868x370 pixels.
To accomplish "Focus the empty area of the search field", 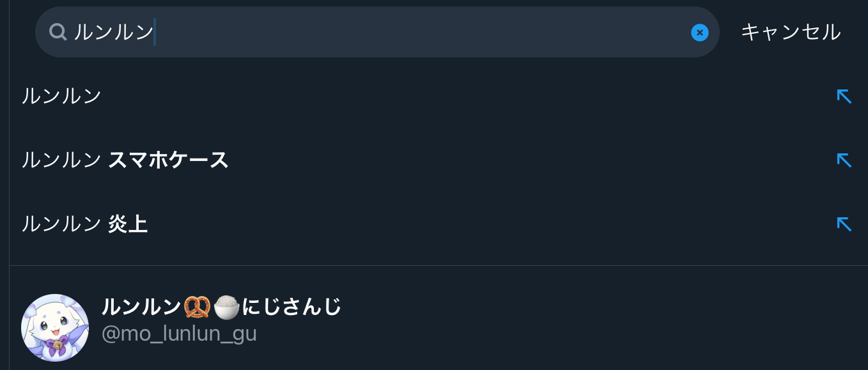I will [x=415, y=32].
